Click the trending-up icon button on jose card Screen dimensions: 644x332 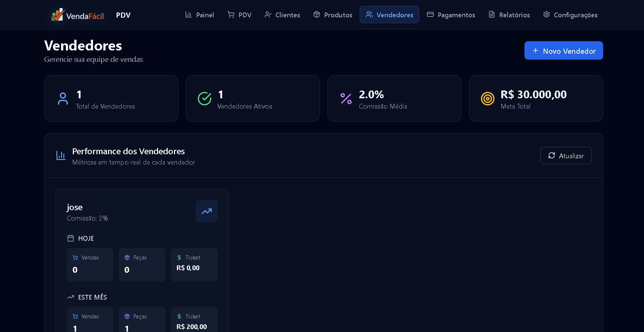[x=207, y=211]
